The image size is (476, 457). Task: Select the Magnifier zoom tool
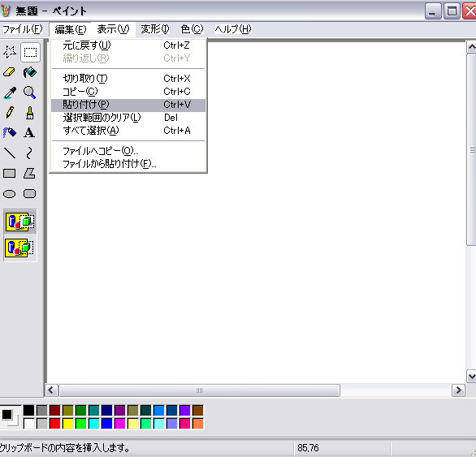(x=30, y=93)
